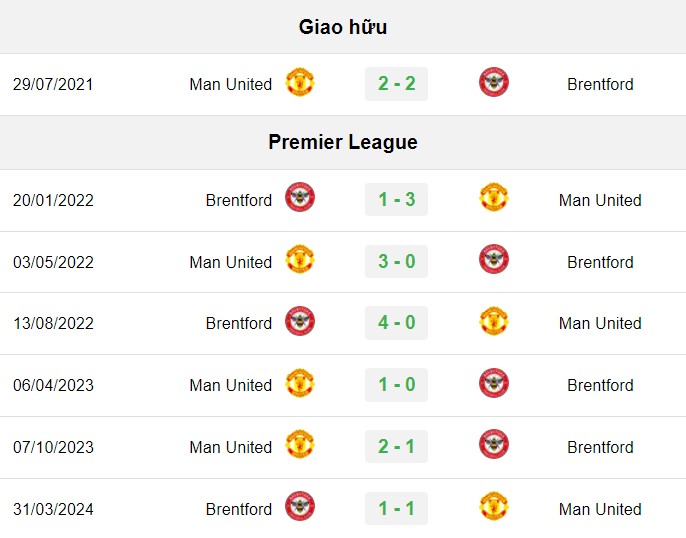This screenshot has height=538, width=686.
Task: Click Brentford name in 06/04/2023 row
Action: [600, 385]
